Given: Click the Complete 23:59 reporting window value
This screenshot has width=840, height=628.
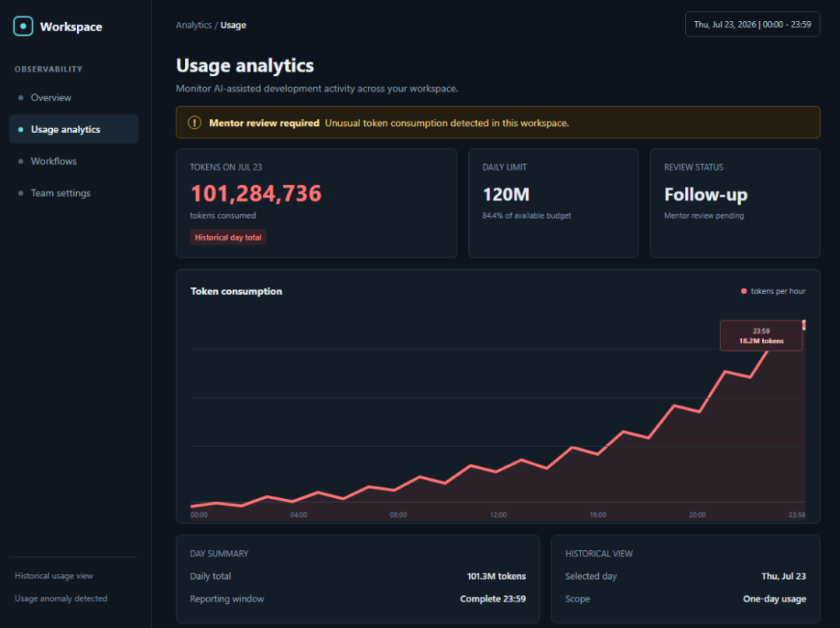Looking at the screenshot, I should [492, 598].
